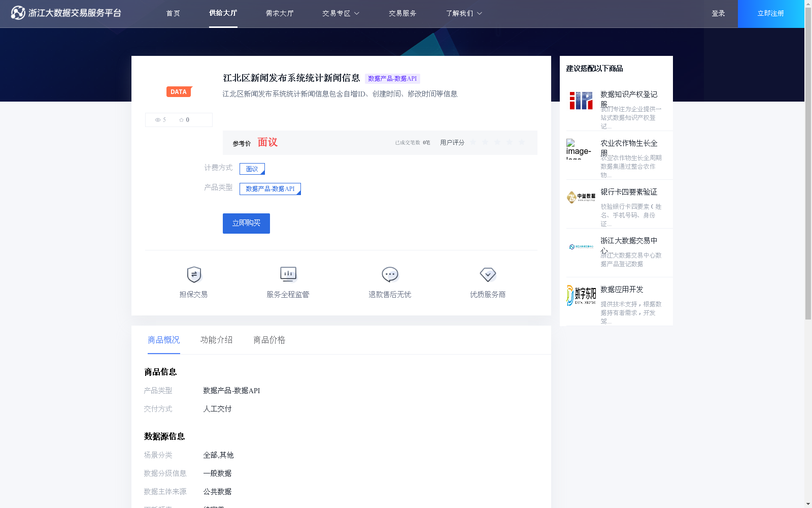Click the 担保交易 shield icon

pyautogui.click(x=194, y=274)
